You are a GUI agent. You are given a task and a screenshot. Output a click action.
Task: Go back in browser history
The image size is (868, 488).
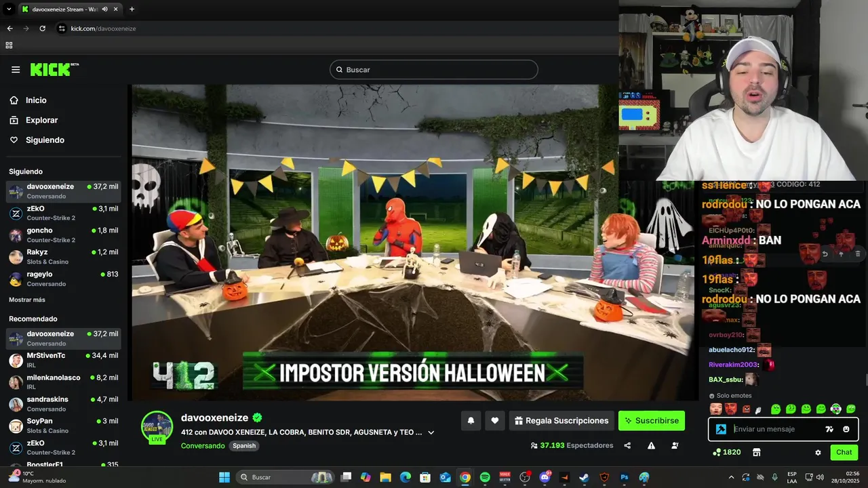pyautogui.click(x=9, y=28)
